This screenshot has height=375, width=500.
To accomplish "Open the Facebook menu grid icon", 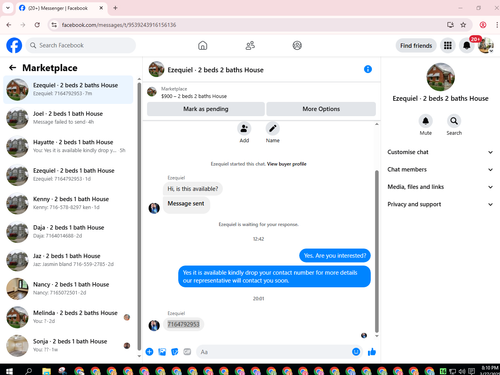I will [x=448, y=45].
